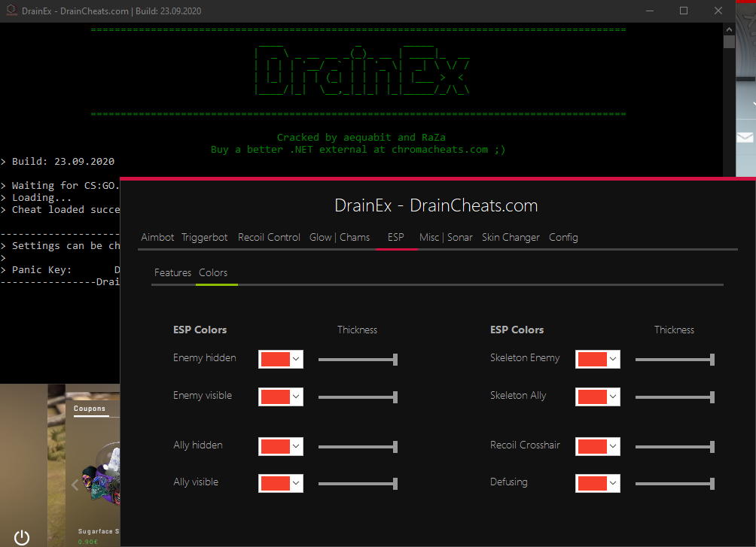This screenshot has height=547, width=756.
Task: Expand the Defusing color dropdown arrow
Action: pyautogui.click(x=613, y=483)
